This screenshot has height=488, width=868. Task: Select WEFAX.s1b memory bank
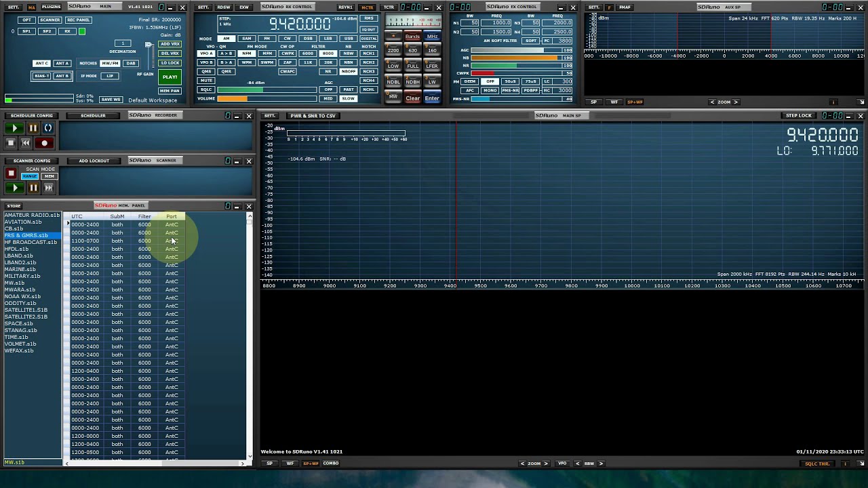[19, 350]
